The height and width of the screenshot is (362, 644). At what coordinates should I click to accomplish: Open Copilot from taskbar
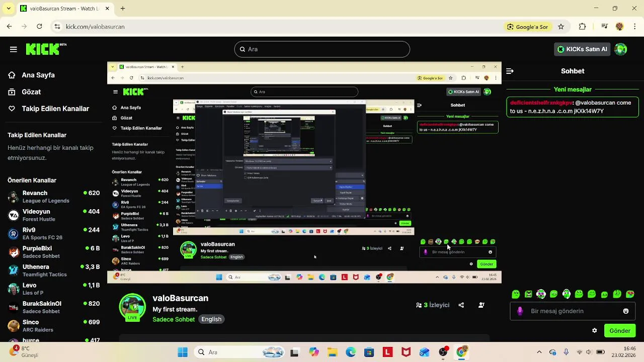click(x=314, y=352)
